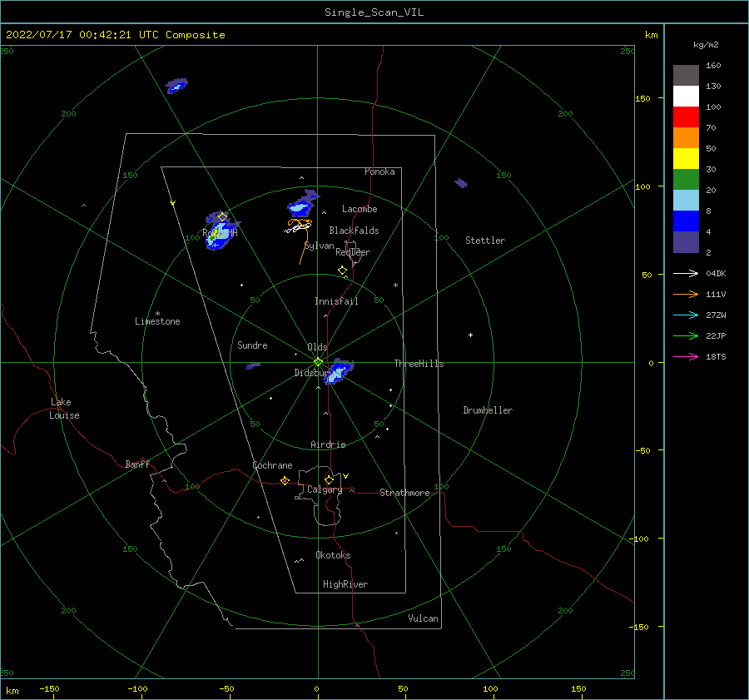Click the Sundre label
The image size is (749, 700).
point(252,345)
